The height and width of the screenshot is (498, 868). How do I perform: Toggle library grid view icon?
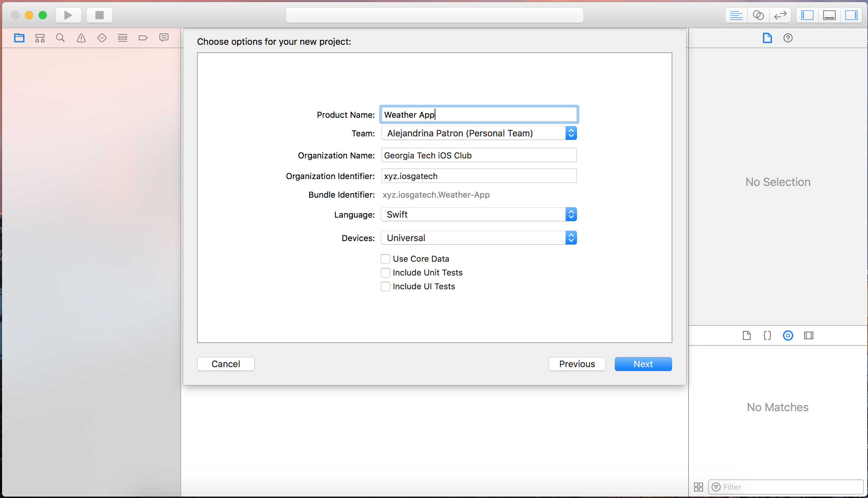click(698, 487)
